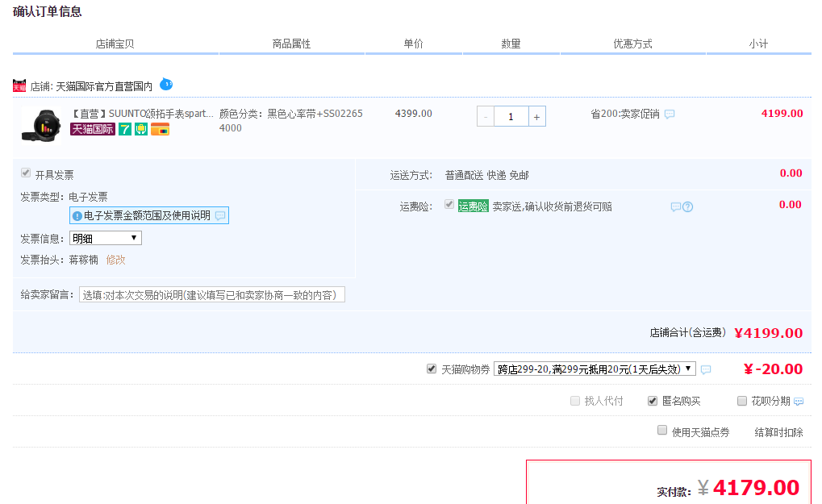The image size is (822, 504).
Task: Open the 跨店299-20 coupon dropdown
Action: [x=595, y=369]
